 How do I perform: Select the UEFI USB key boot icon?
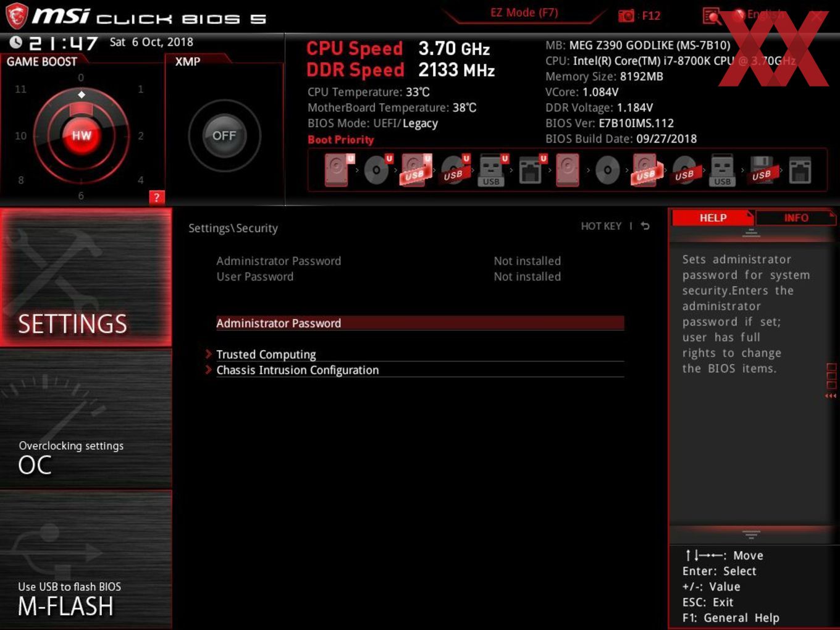click(493, 170)
